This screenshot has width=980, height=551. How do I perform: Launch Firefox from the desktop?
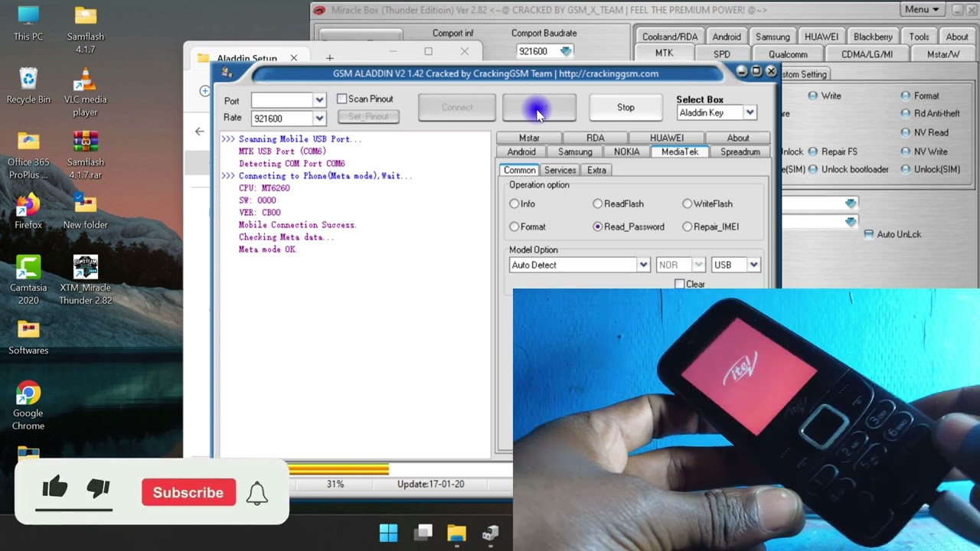tap(28, 212)
